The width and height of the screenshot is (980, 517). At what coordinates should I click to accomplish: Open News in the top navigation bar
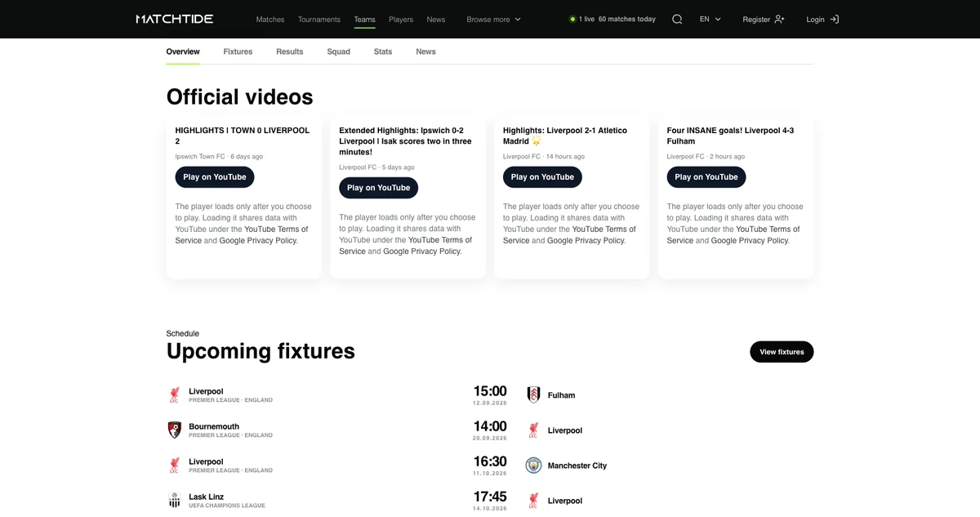coord(436,19)
